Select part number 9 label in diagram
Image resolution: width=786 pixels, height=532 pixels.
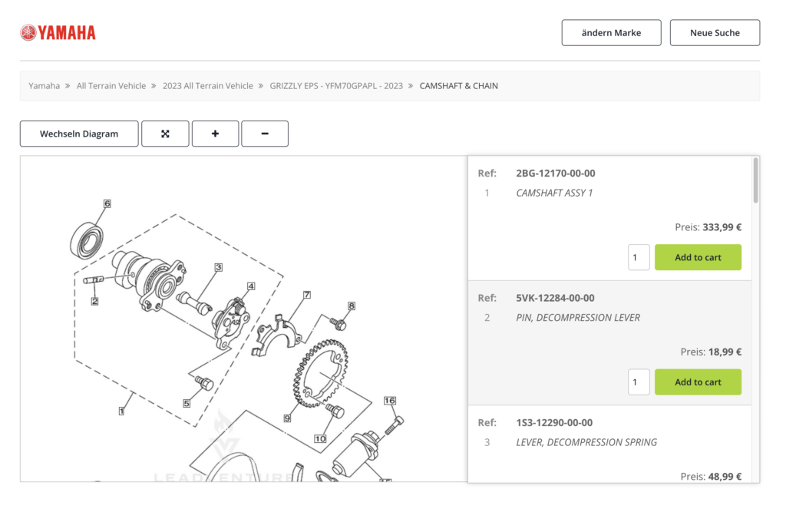287,418
